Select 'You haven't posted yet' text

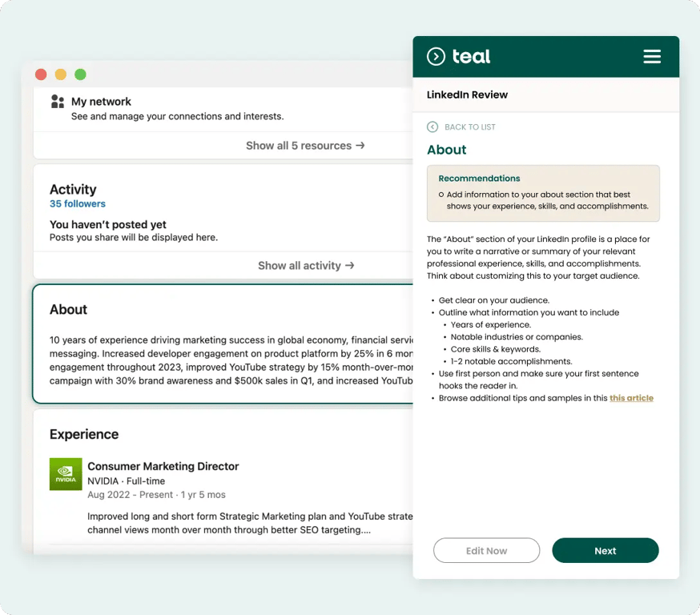coord(107,224)
